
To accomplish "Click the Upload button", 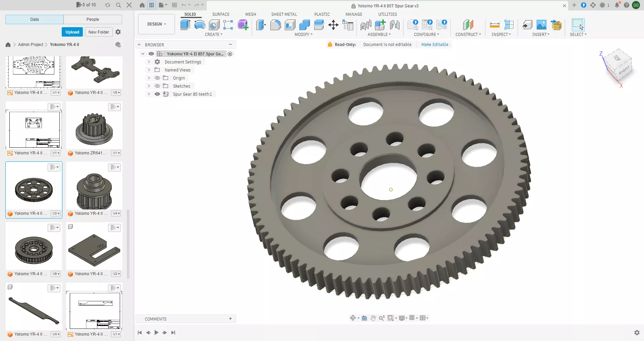I will coord(72,32).
